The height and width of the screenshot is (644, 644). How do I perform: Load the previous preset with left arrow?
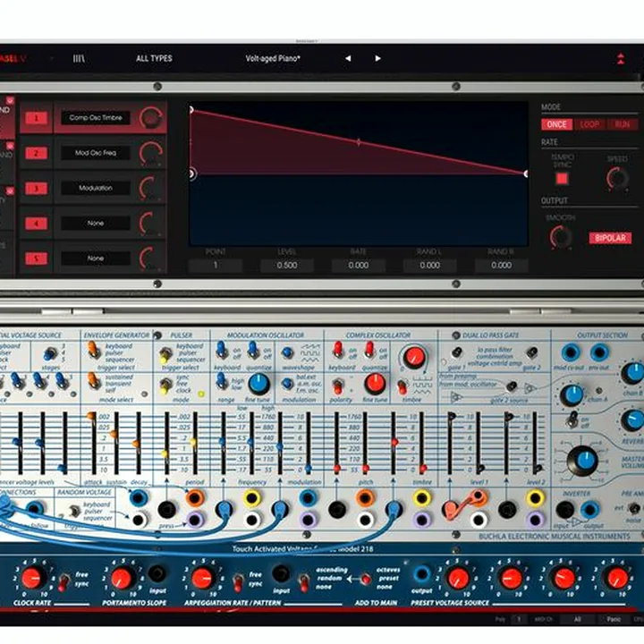348,58
